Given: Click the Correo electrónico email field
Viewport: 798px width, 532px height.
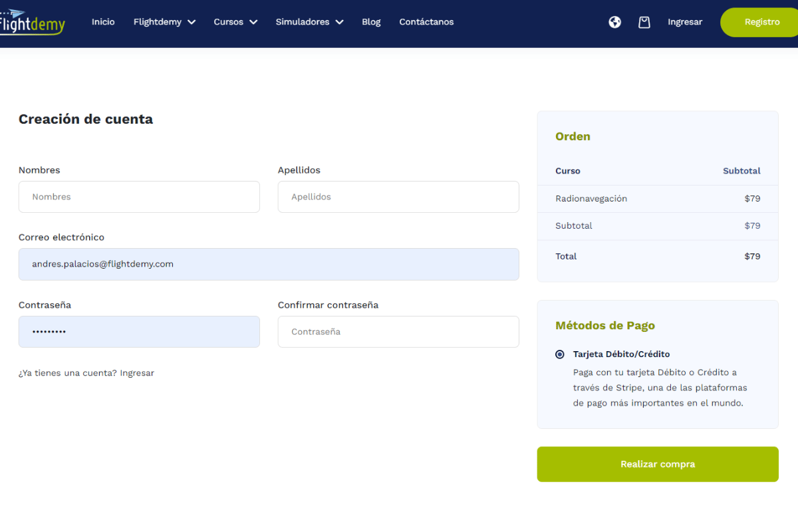Looking at the screenshot, I should pyautogui.click(x=269, y=264).
